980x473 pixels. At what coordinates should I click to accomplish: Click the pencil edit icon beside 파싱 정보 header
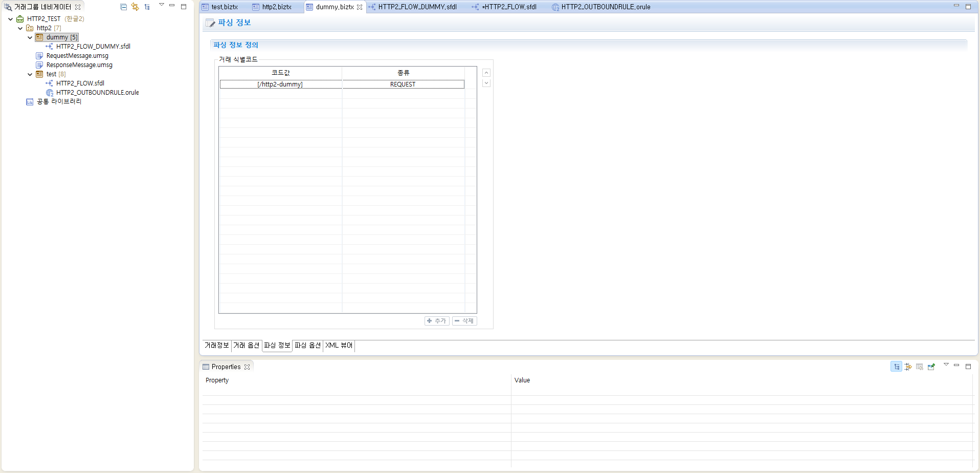(210, 23)
